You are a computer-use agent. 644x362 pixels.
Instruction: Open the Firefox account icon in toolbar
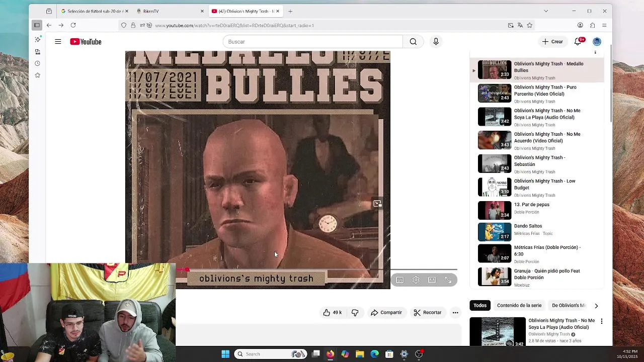point(580,25)
